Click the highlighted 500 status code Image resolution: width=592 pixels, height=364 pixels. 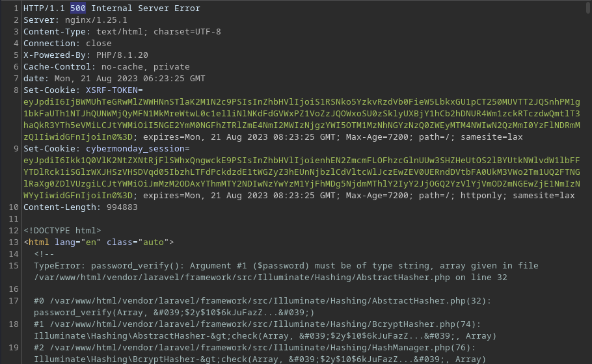point(78,8)
